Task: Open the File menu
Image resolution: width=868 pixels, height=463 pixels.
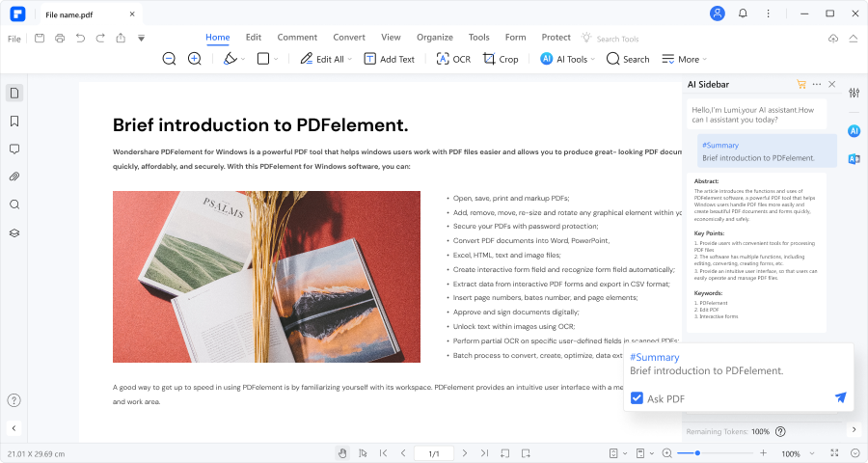Action: tap(14, 39)
